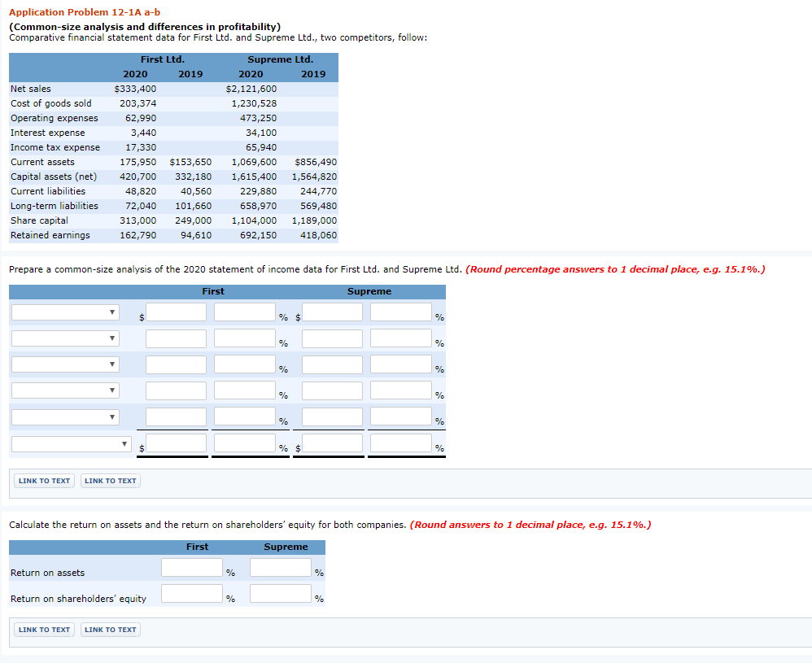
Task: Open the fourth row account label dropdown
Action: pyautogui.click(x=65, y=390)
